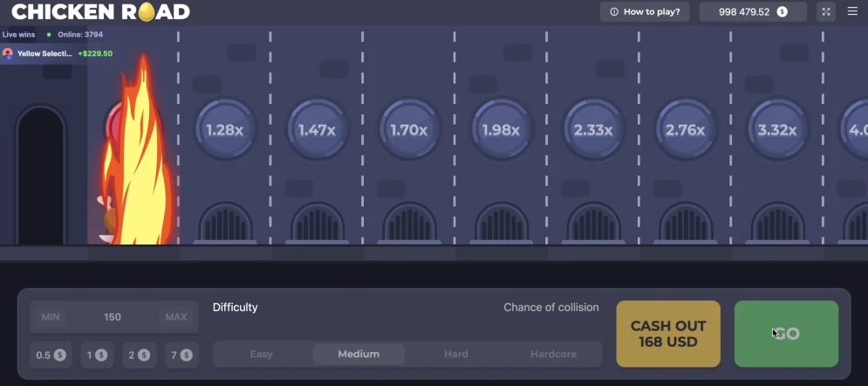Click the 1.28x multiplier coin
Viewport: 868px width, 386px height.
point(225,129)
